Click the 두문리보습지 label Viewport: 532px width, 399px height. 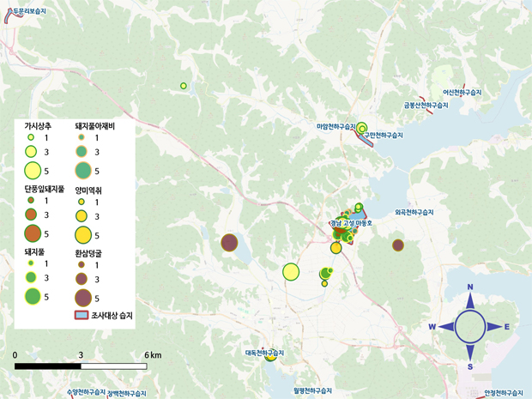[27, 10]
